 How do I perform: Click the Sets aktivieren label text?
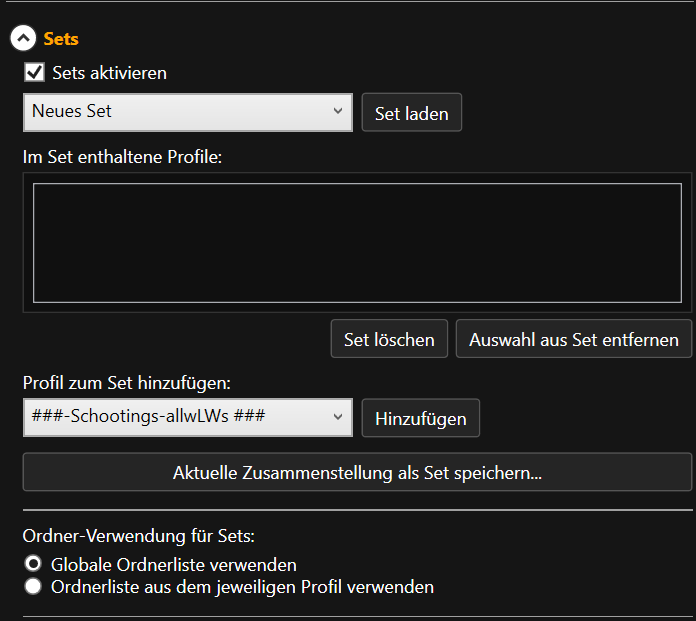[x=109, y=72]
